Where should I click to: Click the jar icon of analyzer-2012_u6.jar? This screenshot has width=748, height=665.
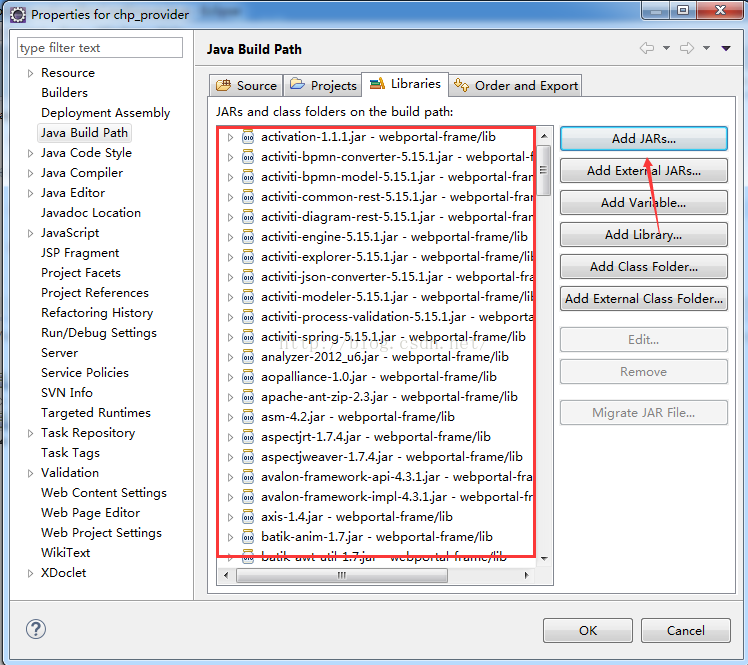pos(248,357)
